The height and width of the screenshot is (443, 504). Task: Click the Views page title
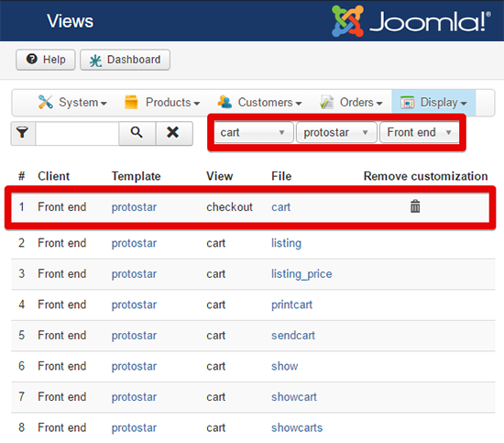coord(70,21)
